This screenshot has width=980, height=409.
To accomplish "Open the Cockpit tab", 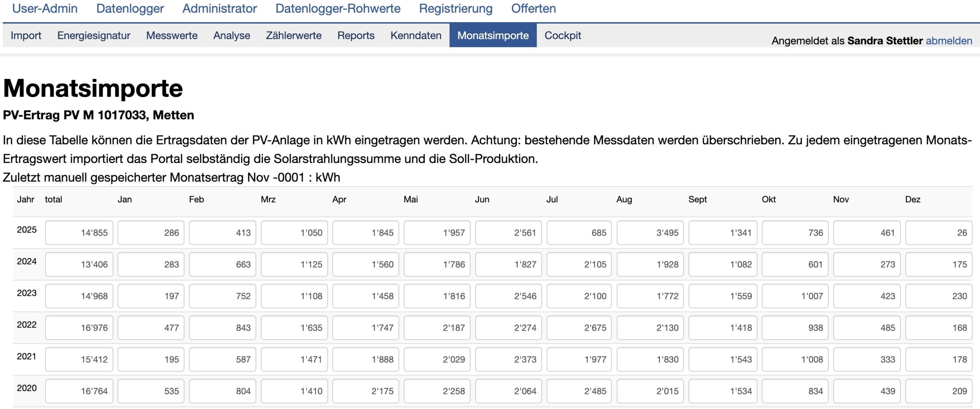I will [x=562, y=36].
